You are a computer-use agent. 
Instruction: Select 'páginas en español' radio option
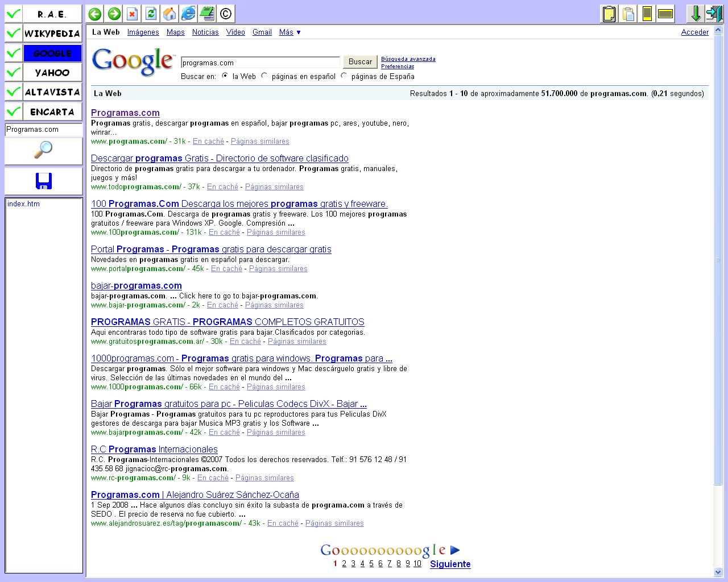(x=264, y=76)
